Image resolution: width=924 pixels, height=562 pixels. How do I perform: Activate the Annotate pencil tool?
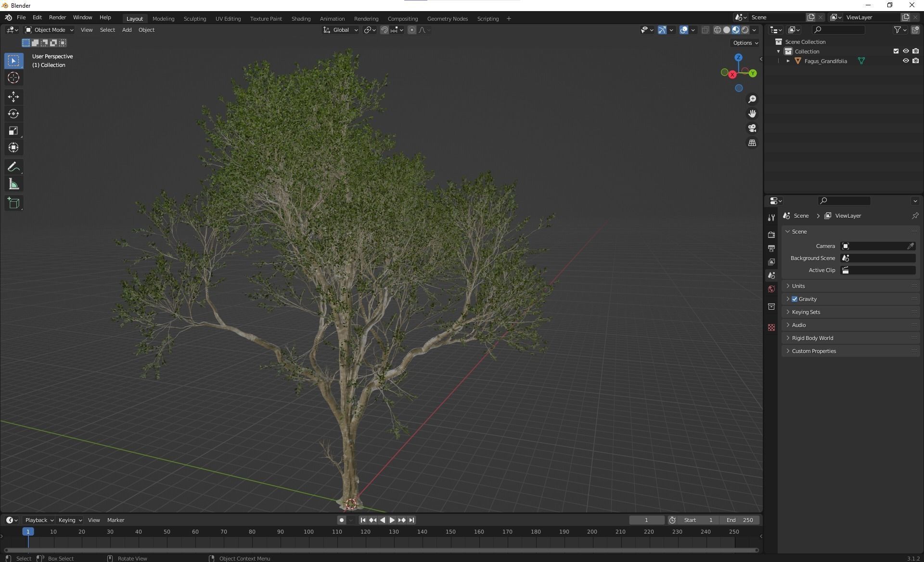[13, 167]
